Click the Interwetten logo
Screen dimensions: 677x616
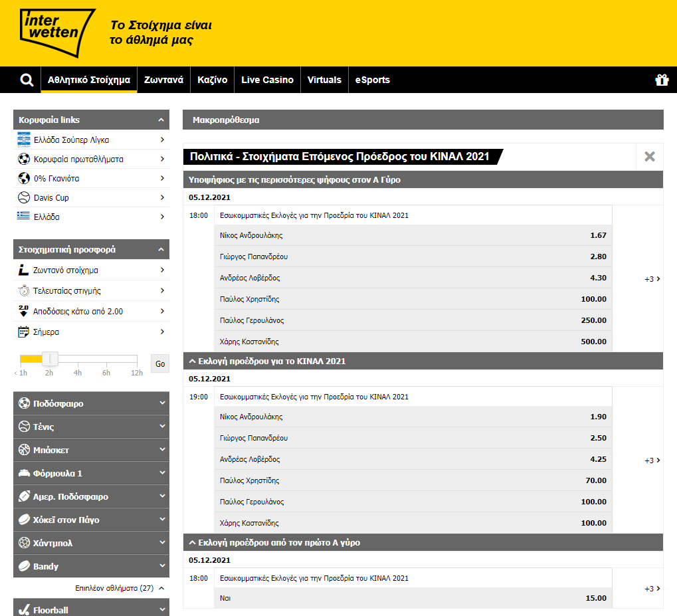click(x=58, y=33)
